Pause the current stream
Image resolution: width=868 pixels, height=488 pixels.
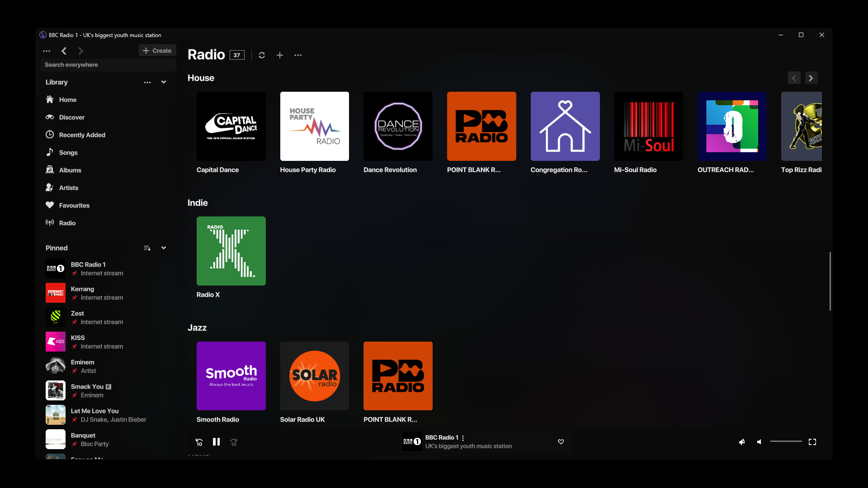pyautogui.click(x=217, y=442)
